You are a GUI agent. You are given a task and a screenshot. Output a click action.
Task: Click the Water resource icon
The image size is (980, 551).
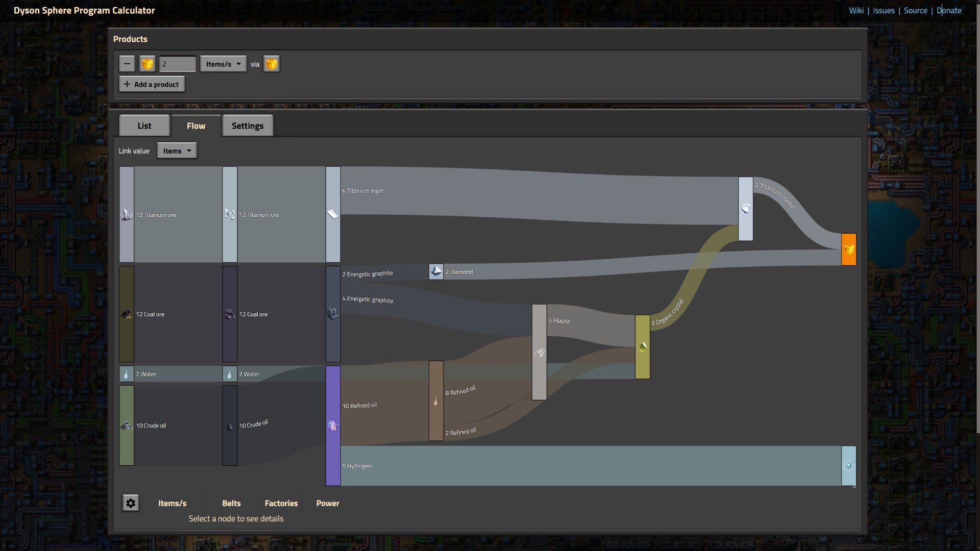(x=127, y=374)
